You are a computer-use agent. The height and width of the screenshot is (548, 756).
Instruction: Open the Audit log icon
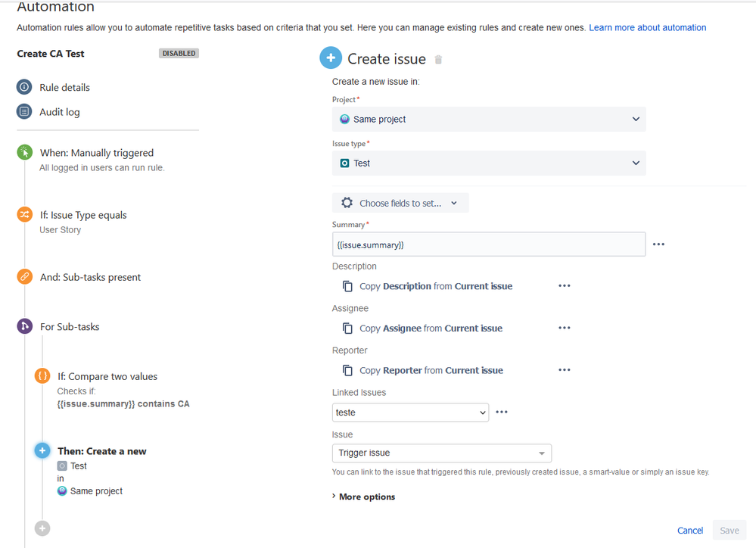point(24,111)
